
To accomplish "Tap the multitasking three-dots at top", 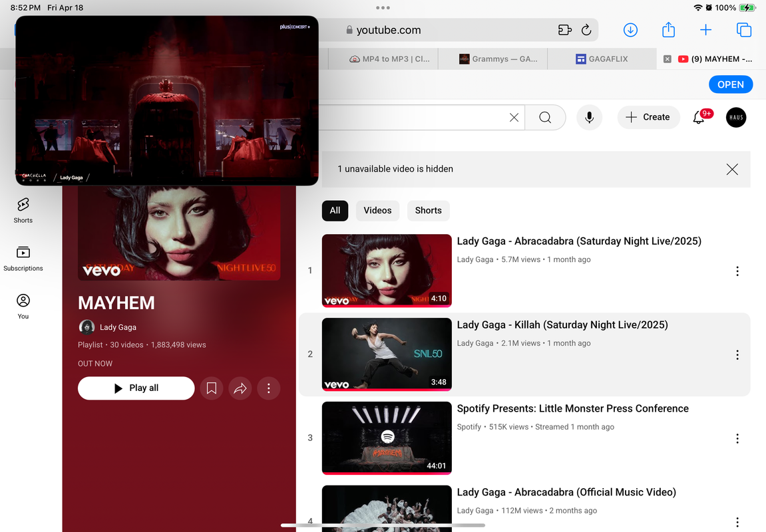I will [383, 8].
